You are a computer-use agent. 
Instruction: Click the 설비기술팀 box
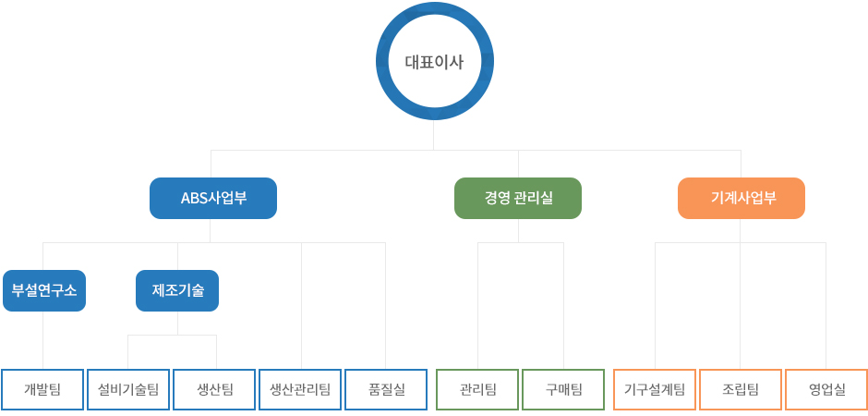point(128,389)
